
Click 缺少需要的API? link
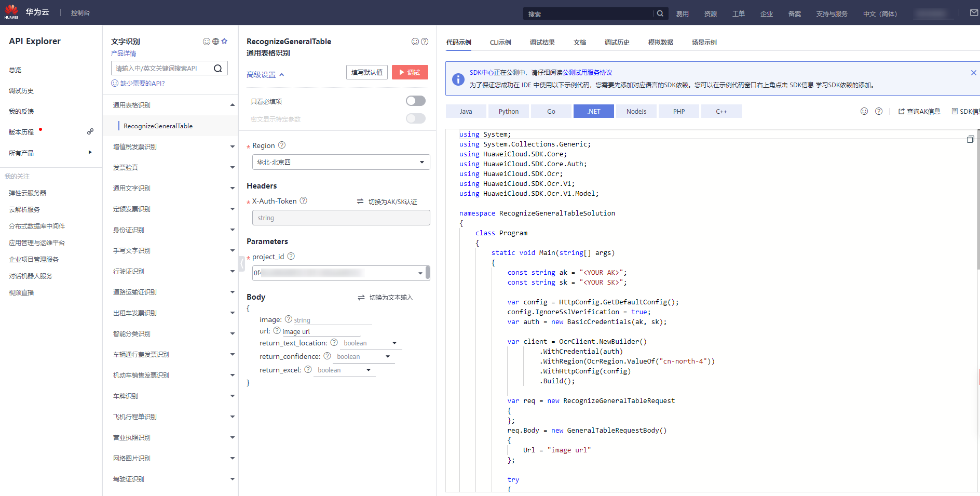click(x=138, y=83)
